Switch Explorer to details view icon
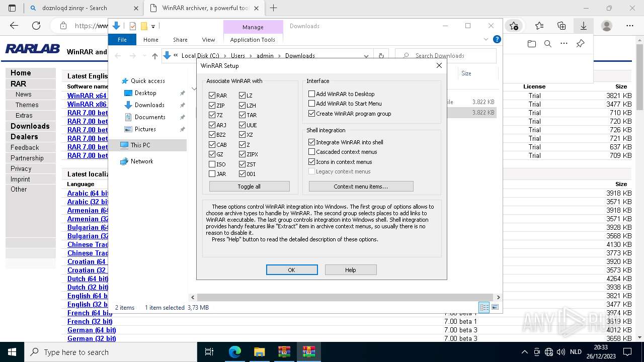 [484, 307]
